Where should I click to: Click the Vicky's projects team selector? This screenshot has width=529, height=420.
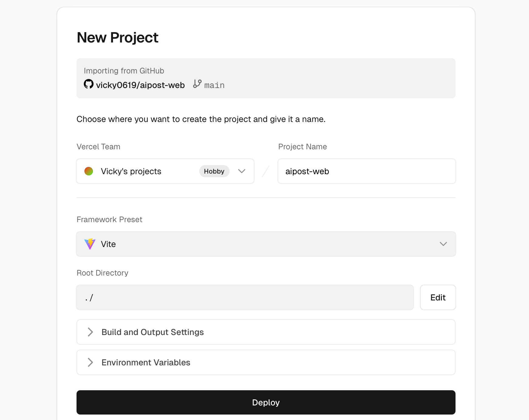[x=165, y=171]
